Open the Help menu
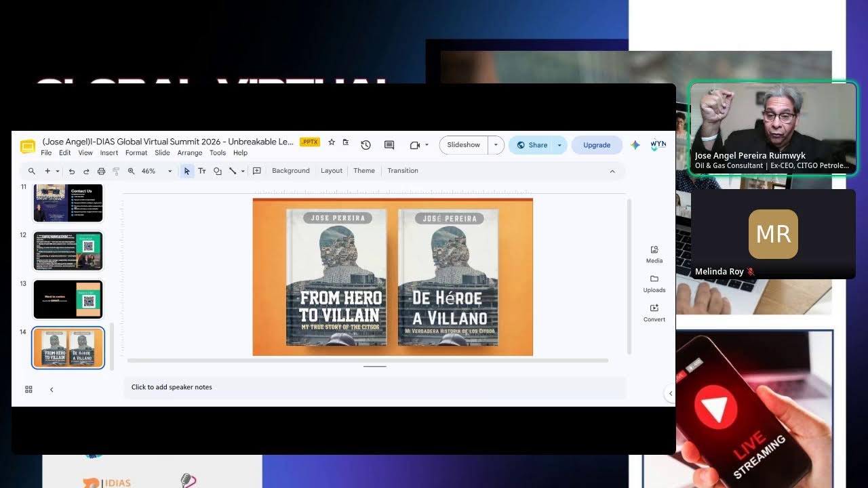 coord(240,153)
